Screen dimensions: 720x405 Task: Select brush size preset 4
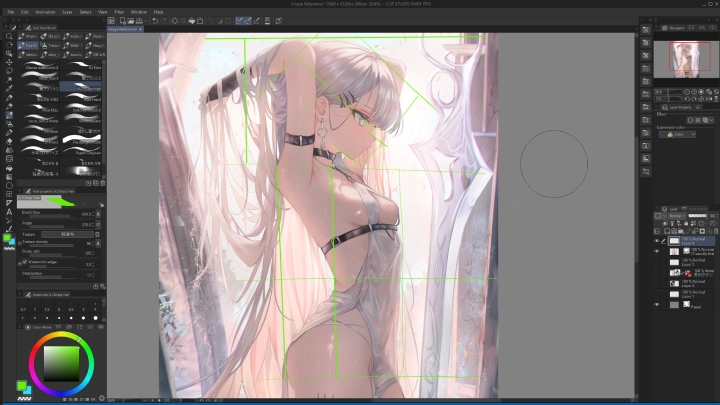click(95, 307)
